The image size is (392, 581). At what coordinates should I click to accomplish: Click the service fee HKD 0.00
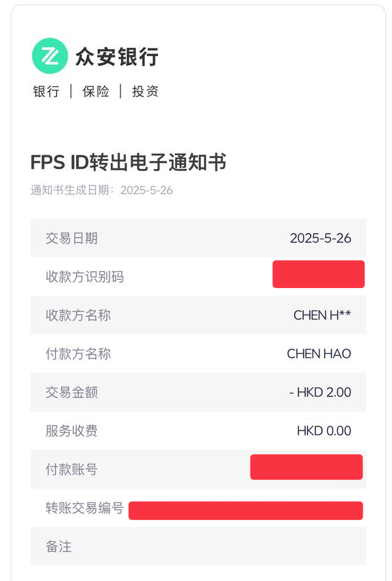[324, 431]
